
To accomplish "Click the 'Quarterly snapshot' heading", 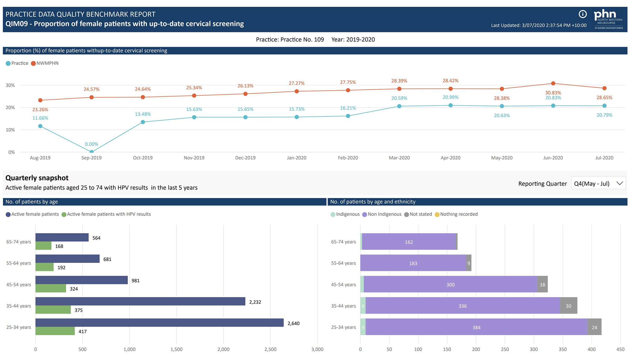I will pyautogui.click(x=37, y=178).
